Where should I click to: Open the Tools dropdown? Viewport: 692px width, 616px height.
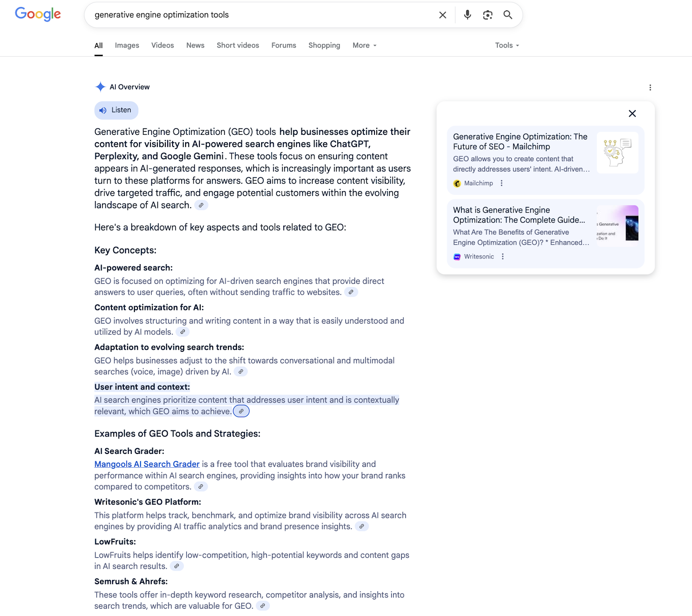[507, 45]
